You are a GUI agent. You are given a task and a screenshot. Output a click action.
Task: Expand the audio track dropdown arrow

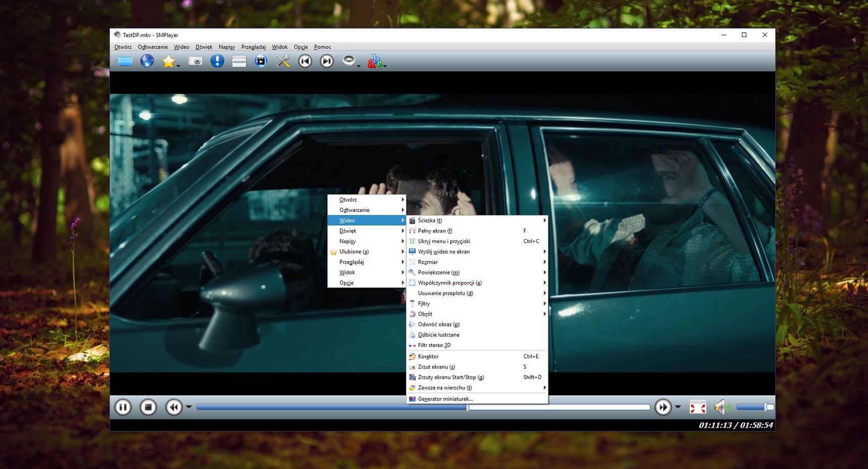(359, 66)
